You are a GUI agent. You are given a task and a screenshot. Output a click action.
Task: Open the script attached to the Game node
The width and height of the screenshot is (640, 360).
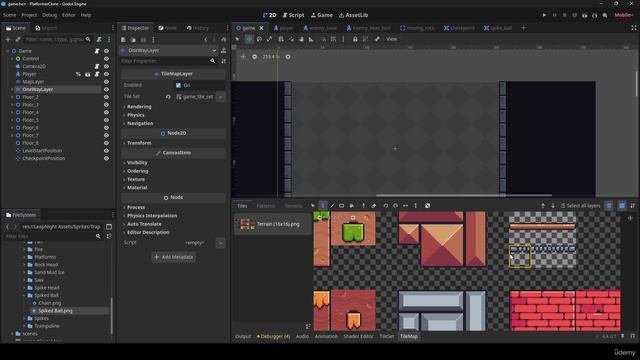tap(97, 51)
